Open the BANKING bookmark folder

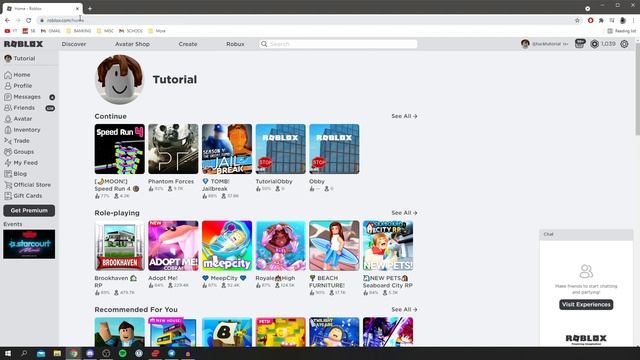pyautogui.click(x=79, y=31)
